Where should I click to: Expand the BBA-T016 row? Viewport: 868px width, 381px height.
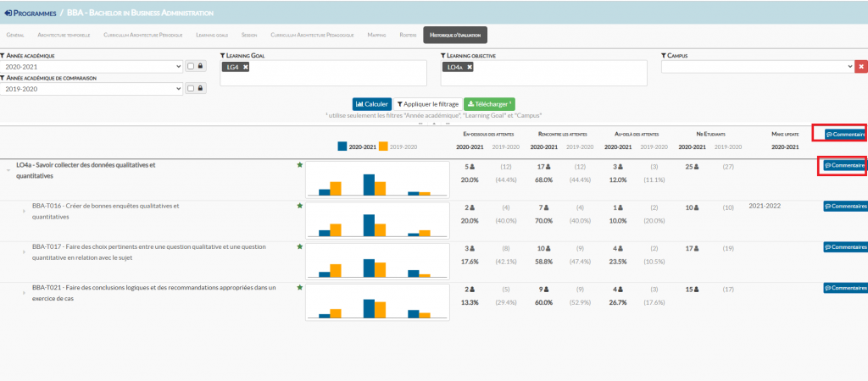tap(24, 211)
